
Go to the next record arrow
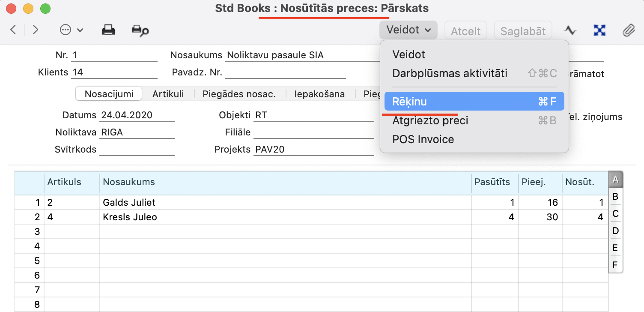pos(36,30)
